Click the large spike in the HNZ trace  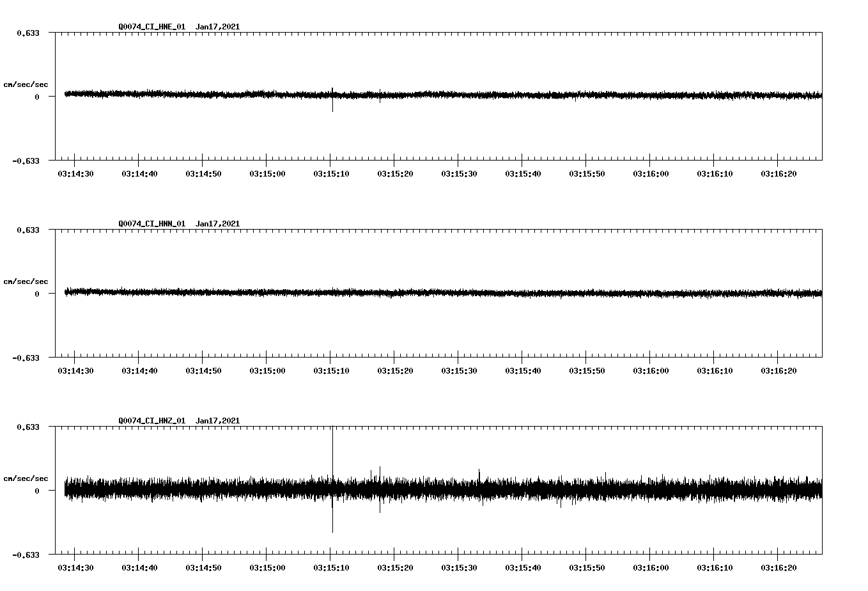click(332, 480)
